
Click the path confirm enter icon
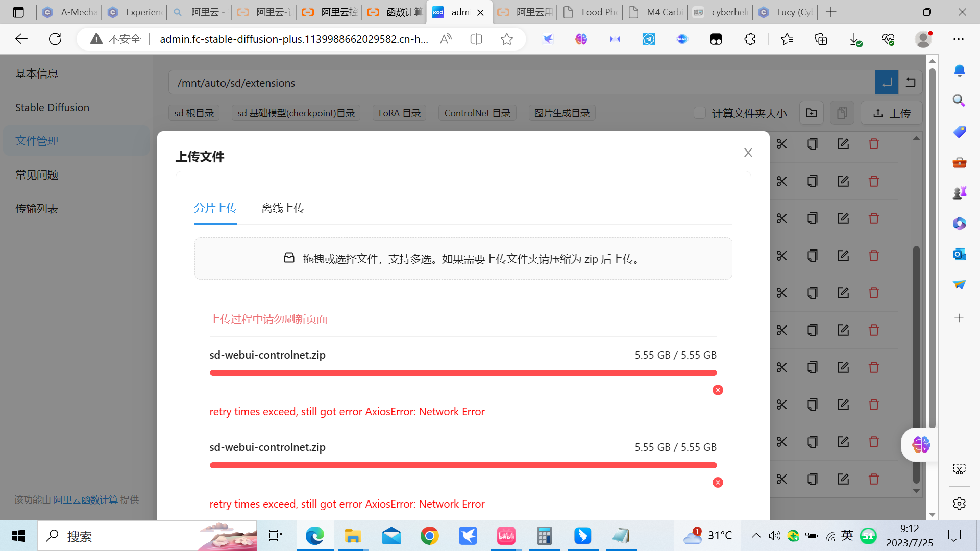[887, 83]
